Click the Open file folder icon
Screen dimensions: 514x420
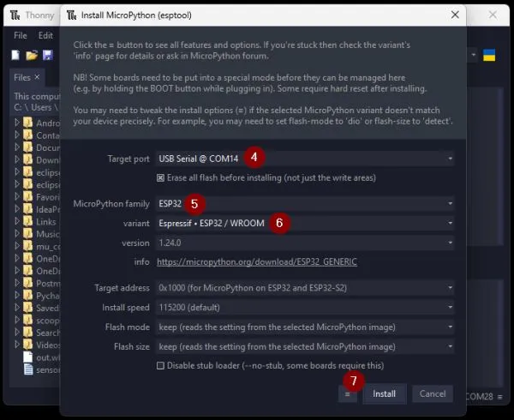[32, 55]
